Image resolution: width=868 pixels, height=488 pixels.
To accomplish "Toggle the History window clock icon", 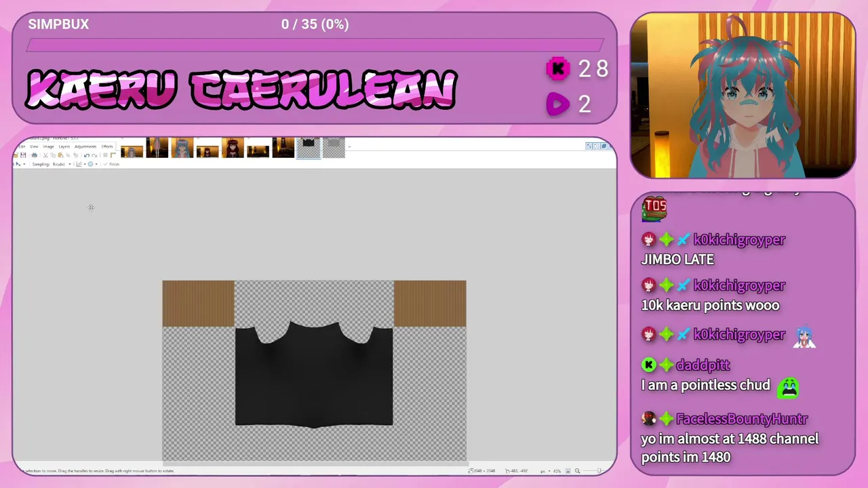I will 597,146.
